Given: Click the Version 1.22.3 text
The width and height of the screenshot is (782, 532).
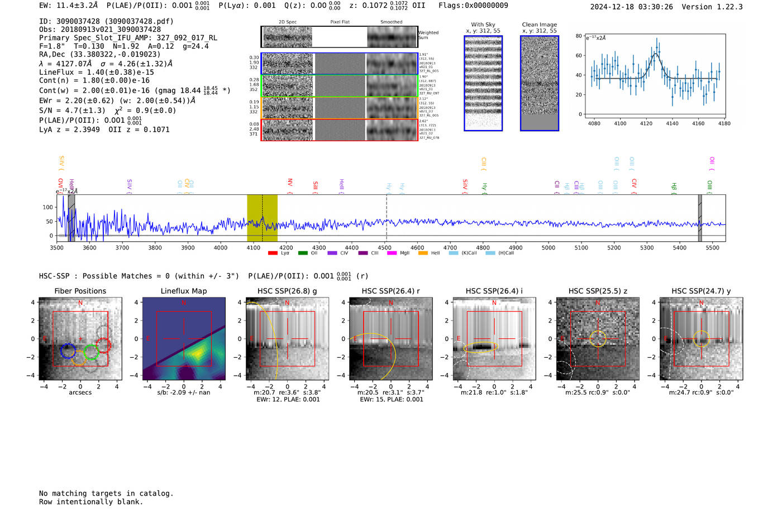Looking at the screenshot, I should pyautogui.click(x=712, y=7).
